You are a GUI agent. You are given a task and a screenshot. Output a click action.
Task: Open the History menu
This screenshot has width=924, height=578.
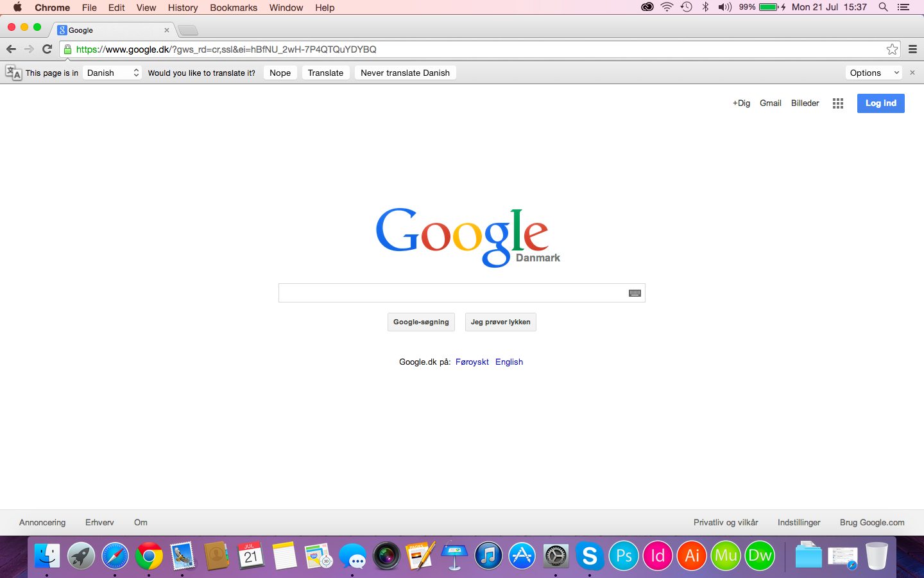(x=183, y=8)
